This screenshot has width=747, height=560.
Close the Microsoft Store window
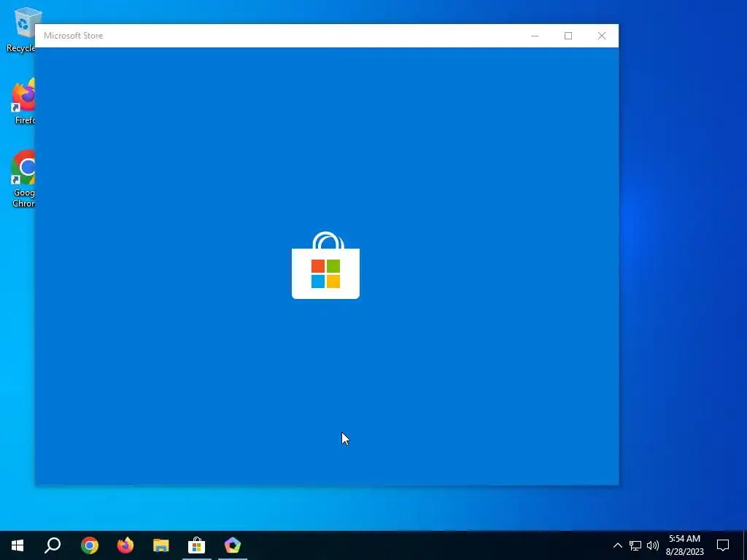tap(602, 36)
